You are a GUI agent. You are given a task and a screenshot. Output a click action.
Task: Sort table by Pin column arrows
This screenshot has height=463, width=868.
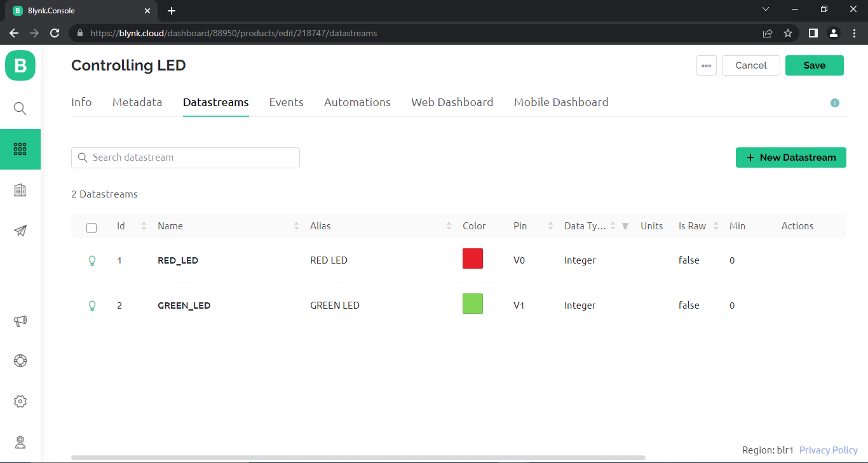(550, 226)
